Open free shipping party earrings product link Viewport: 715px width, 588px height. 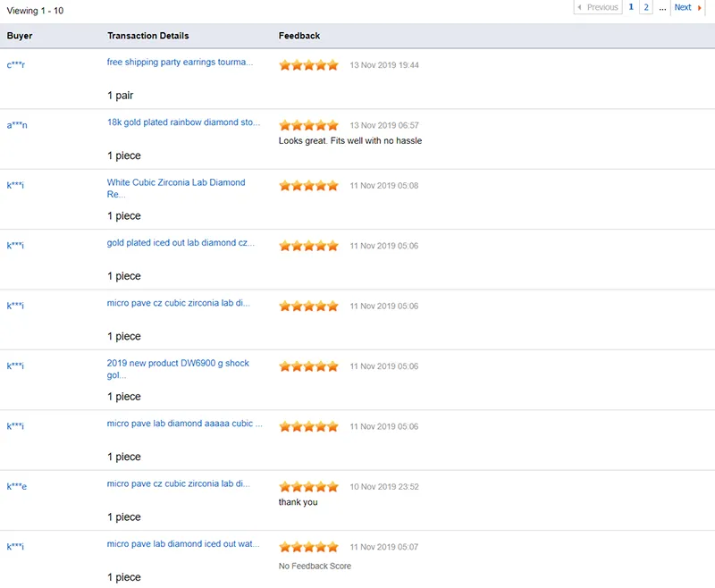[x=180, y=62]
